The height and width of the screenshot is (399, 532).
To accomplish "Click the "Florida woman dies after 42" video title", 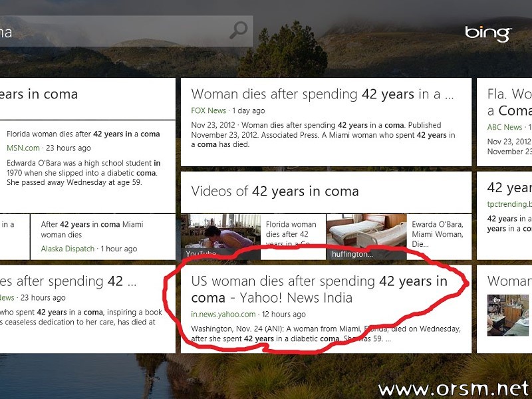I will (291, 234).
